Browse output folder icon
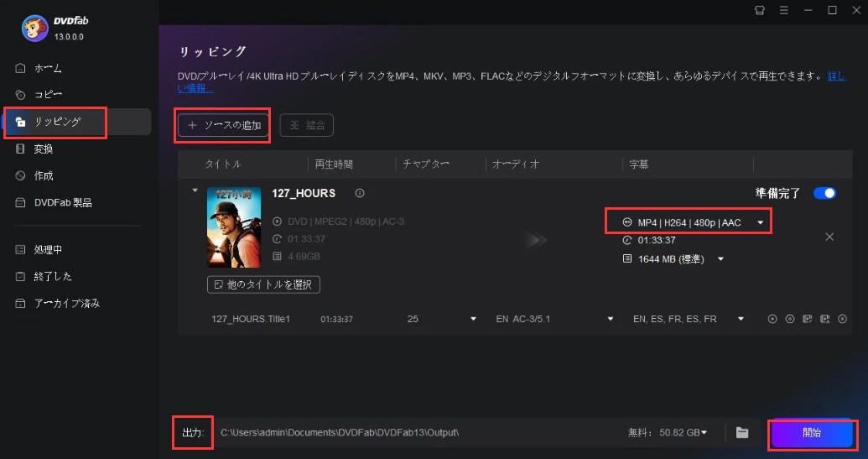 click(x=742, y=432)
